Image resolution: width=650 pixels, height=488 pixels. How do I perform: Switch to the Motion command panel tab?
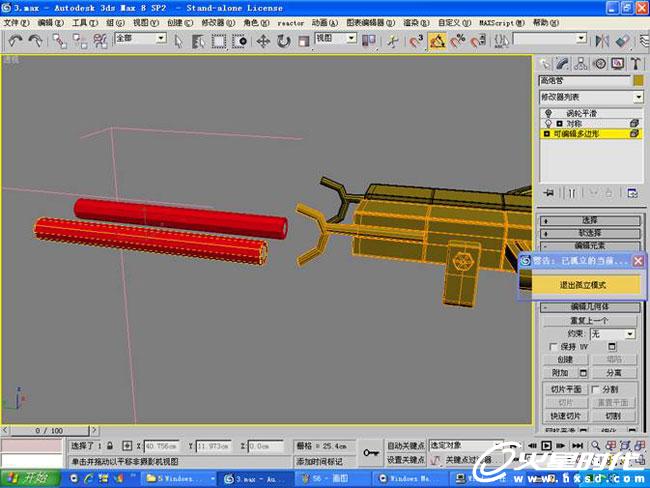(599, 64)
